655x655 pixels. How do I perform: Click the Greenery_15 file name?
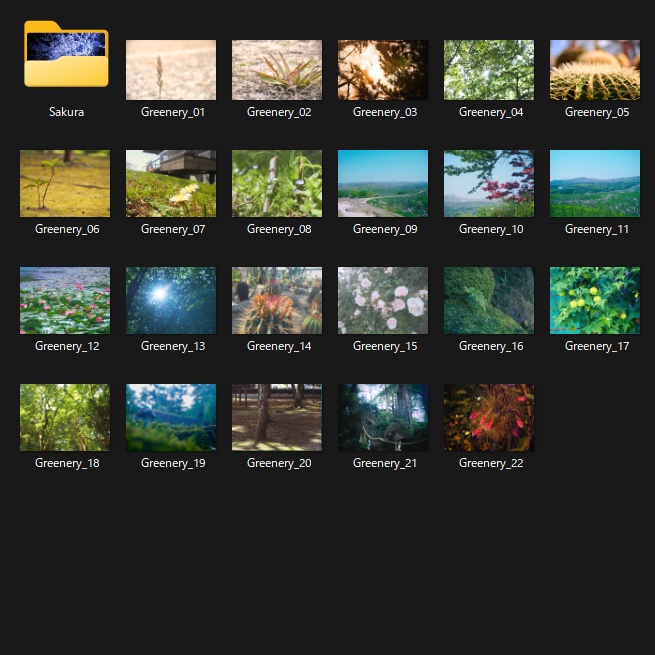point(385,346)
